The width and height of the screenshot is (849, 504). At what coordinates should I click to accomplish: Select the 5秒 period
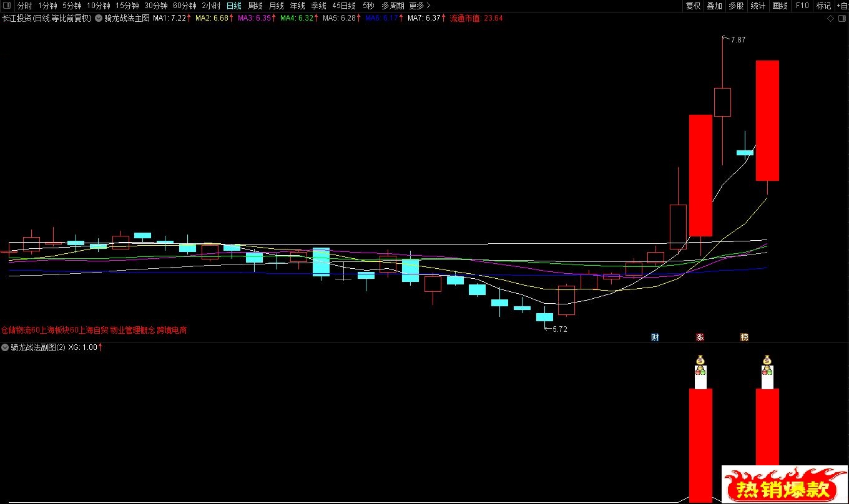tap(368, 6)
